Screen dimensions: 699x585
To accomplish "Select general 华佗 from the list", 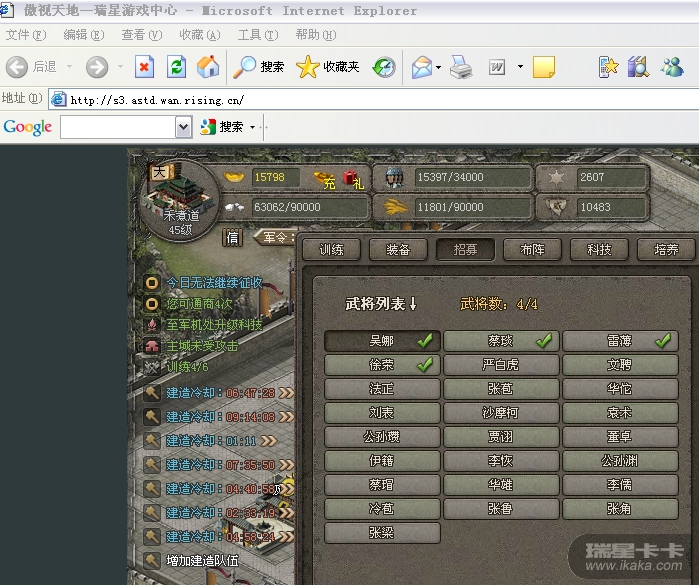I will pyautogui.click(x=620, y=389).
